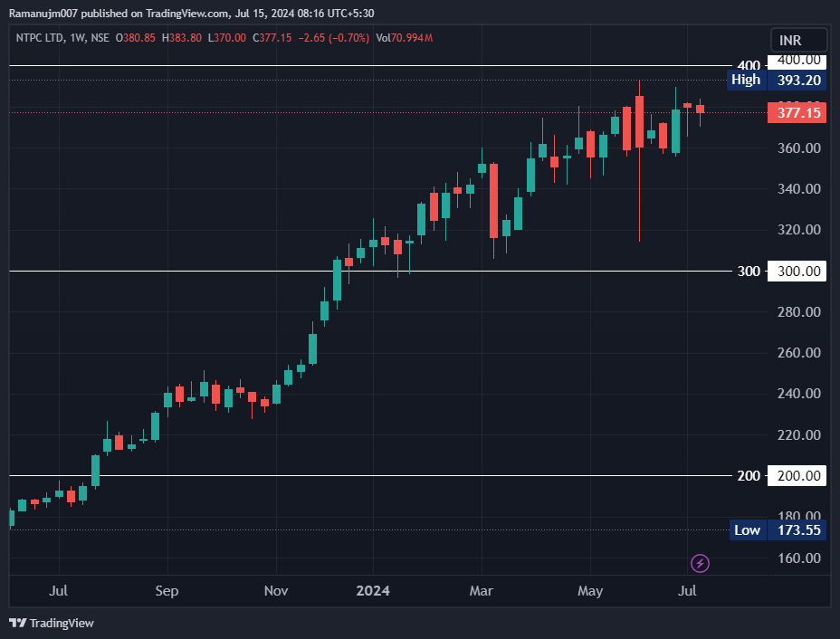Click the 260.00 price scale label

click(798, 352)
